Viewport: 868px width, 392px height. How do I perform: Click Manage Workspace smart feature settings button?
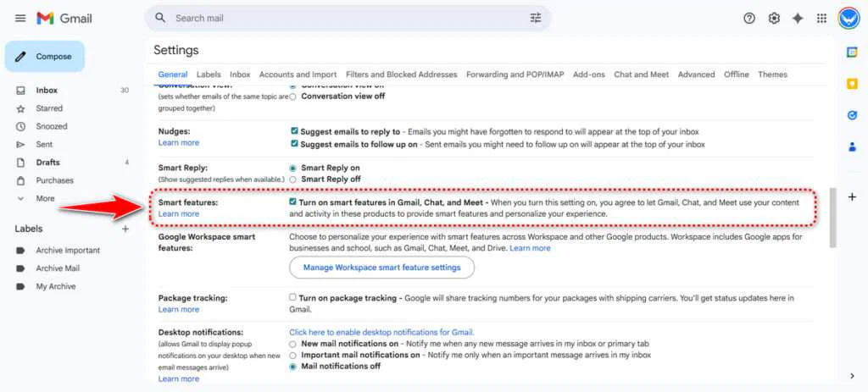coord(382,268)
